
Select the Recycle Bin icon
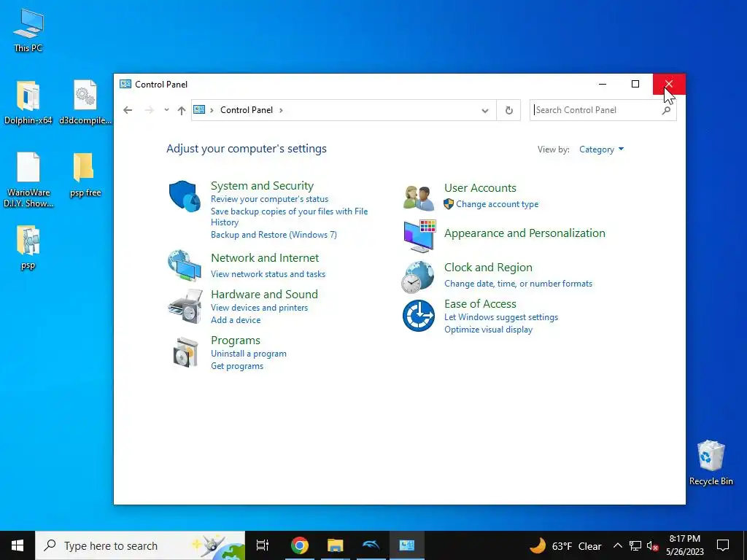711,463
